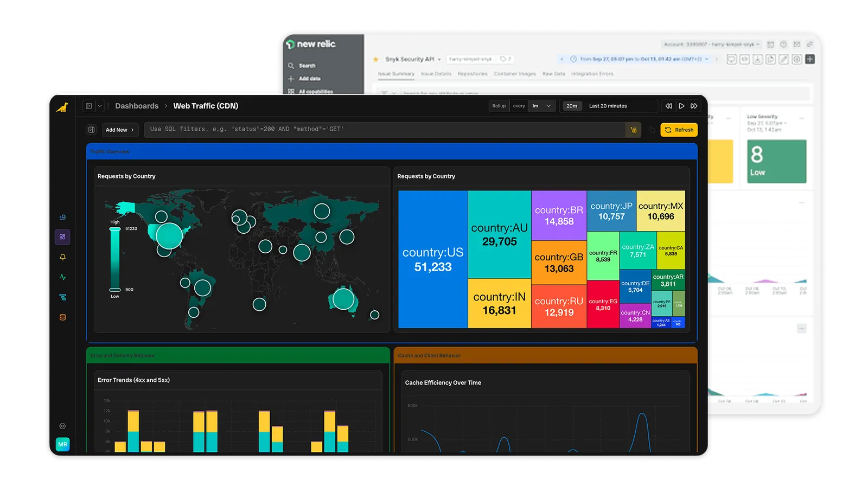
Task: Select the country:FR 8,539 tile
Action: (x=603, y=256)
